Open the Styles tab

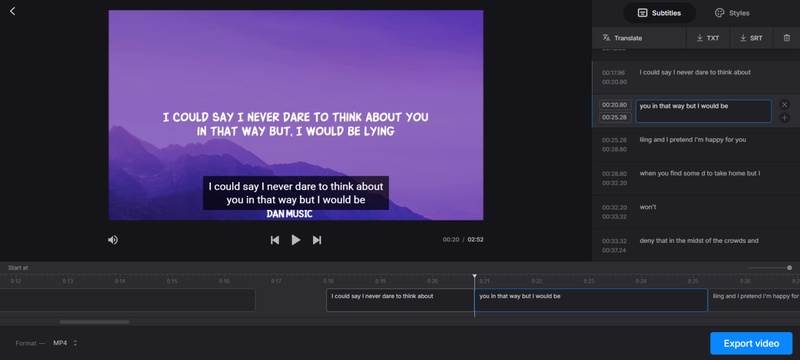click(x=732, y=13)
